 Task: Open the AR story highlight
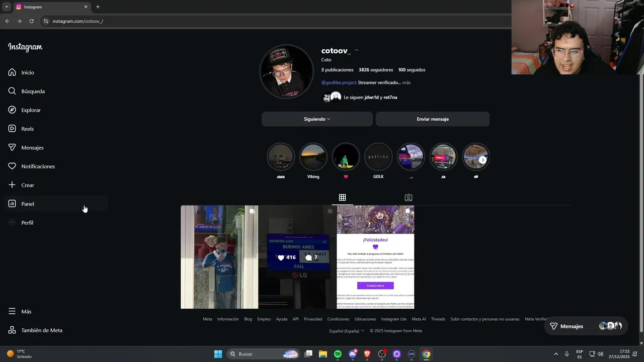pyautogui.click(x=443, y=157)
